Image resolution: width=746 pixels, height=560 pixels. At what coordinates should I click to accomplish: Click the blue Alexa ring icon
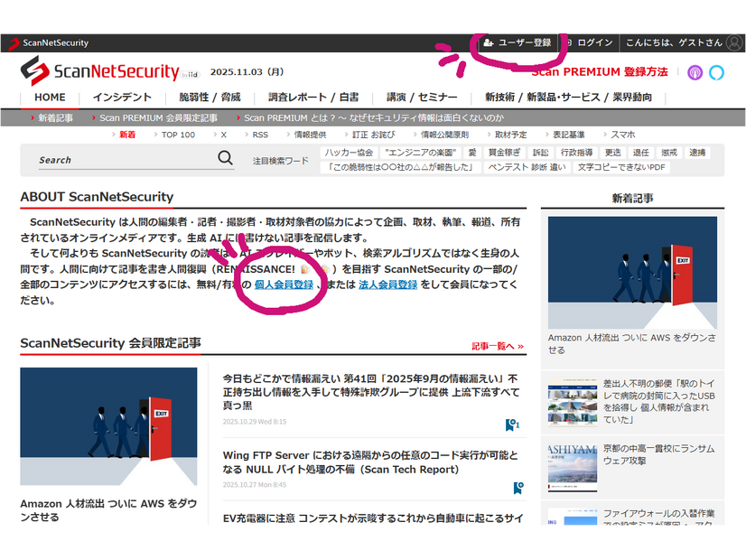[716, 72]
